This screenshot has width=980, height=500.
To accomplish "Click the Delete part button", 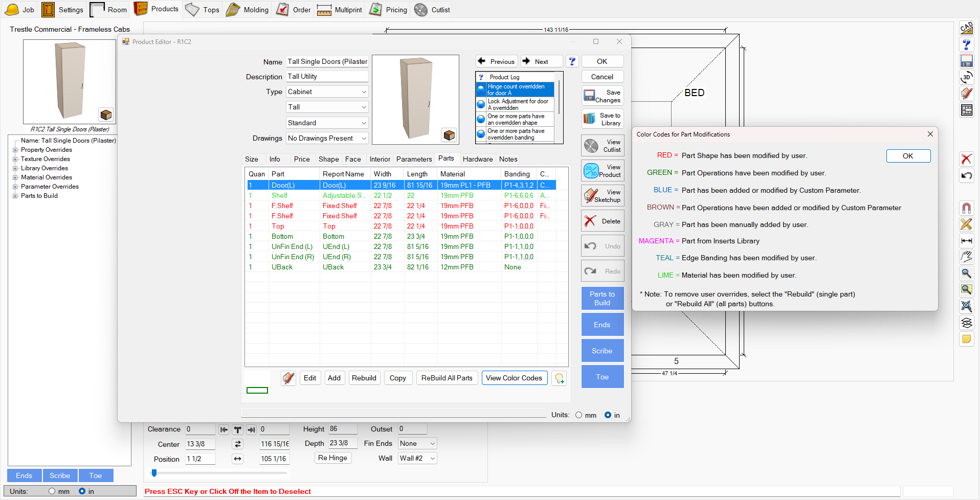I will [x=602, y=221].
